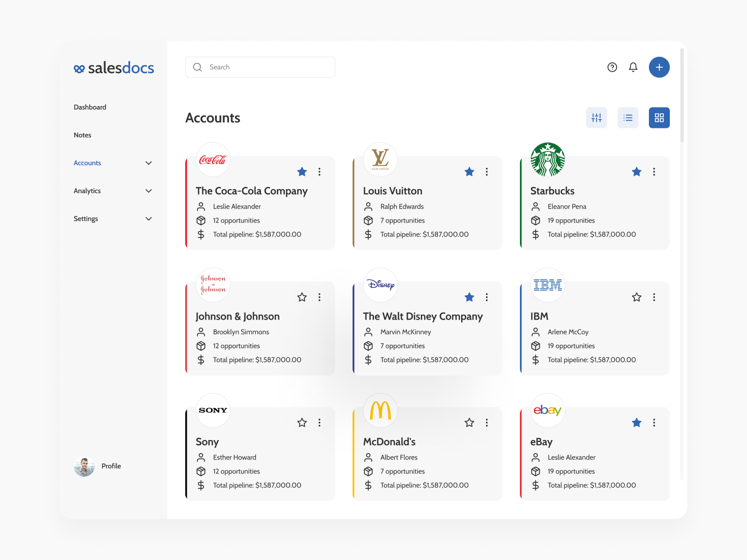The image size is (747, 560).
Task: Open Johnson & Johnson card options menu
Action: click(x=320, y=297)
